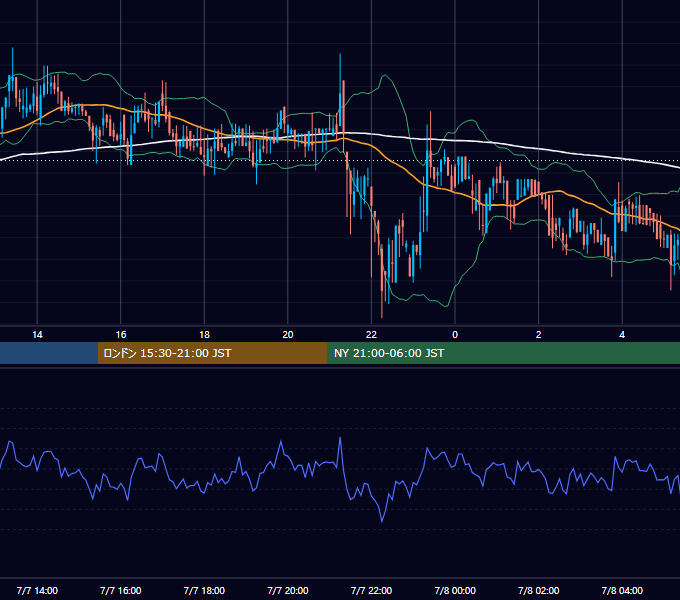Click the 7/7 14:00 label on oscillator axis

[37, 590]
